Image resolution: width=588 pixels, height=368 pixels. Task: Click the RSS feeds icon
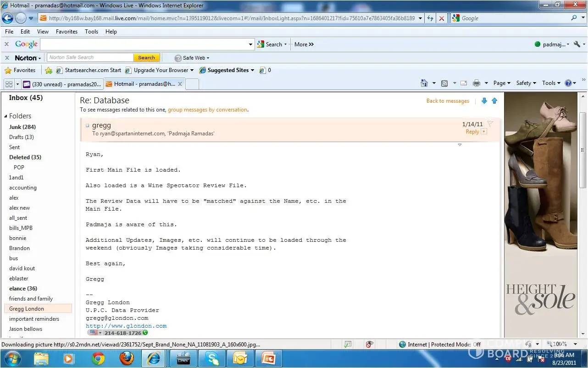click(x=444, y=83)
